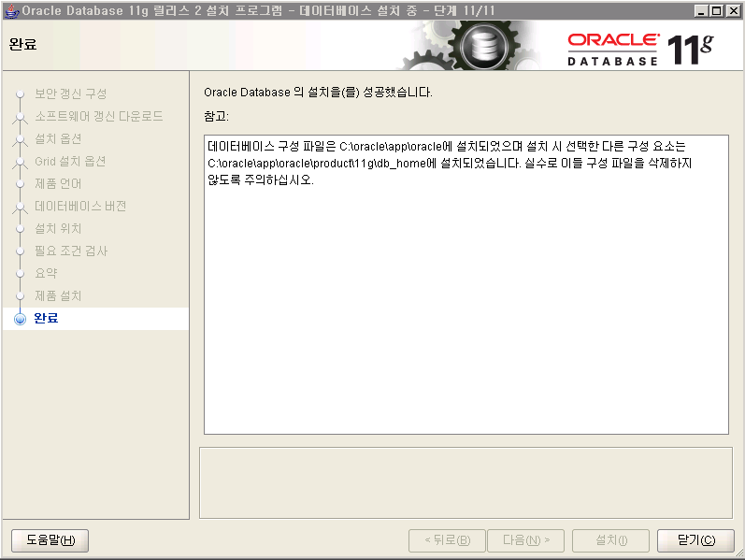Click the blue 완료 step bullet icon
Viewport: 745px width, 560px height.
[x=20, y=319]
